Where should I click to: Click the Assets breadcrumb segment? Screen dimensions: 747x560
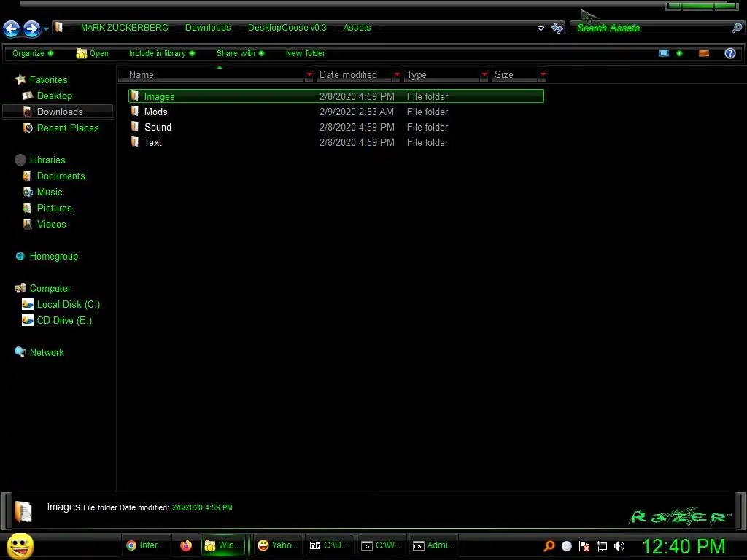pyautogui.click(x=357, y=28)
